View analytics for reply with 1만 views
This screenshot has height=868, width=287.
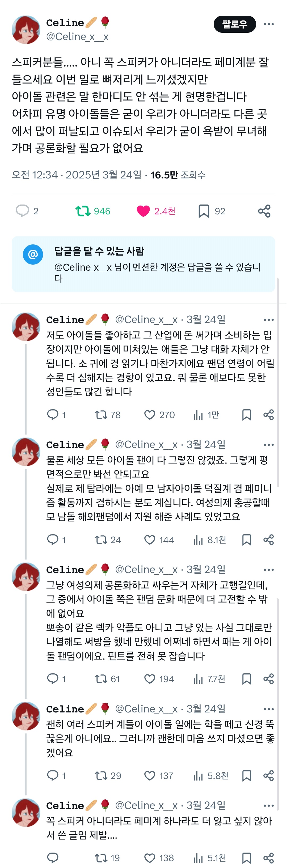198,415
